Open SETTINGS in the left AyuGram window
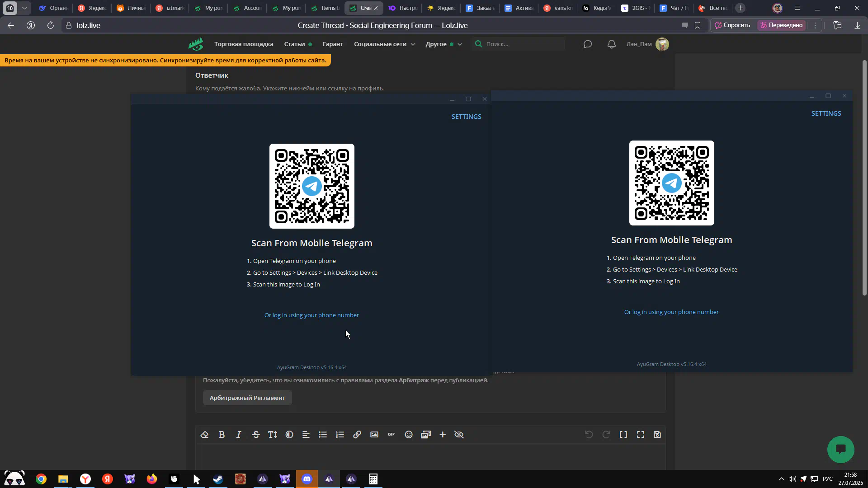Viewport: 868px width, 488px height. pyautogui.click(x=466, y=117)
